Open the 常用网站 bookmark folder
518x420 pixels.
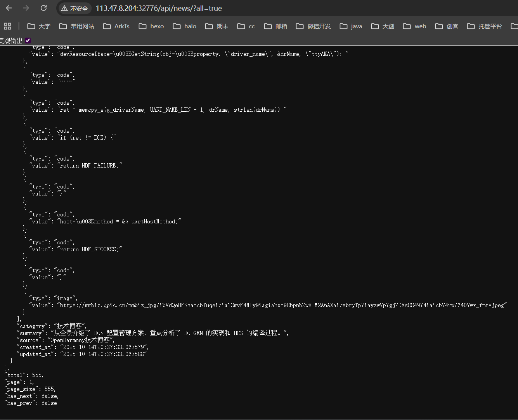pos(76,26)
